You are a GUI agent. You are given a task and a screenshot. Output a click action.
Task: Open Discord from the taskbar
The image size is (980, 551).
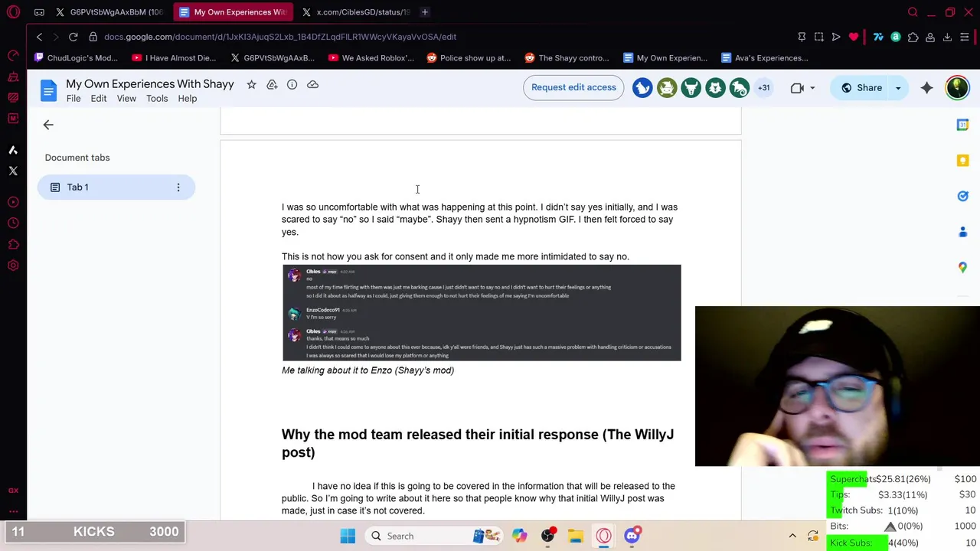click(632, 536)
